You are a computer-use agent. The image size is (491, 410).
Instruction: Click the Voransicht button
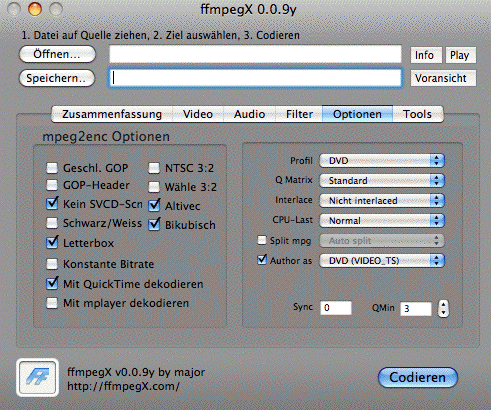443,78
